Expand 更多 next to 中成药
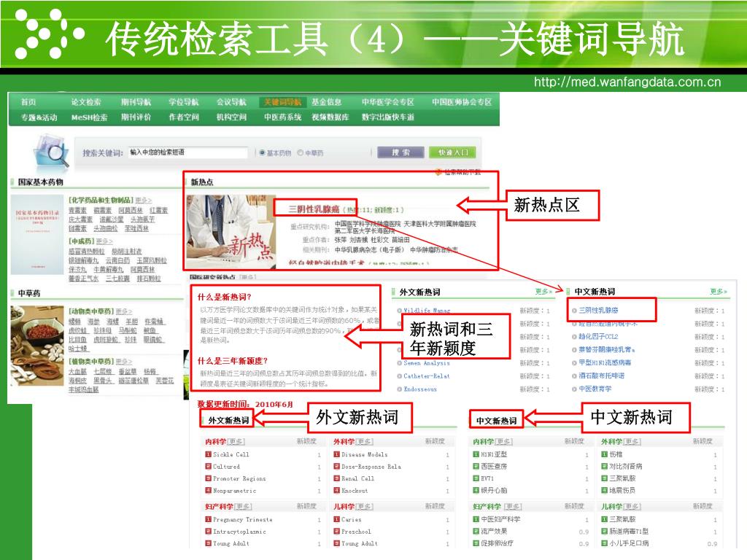Image resolution: width=747 pixels, height=560 pixels. [104, 241]
